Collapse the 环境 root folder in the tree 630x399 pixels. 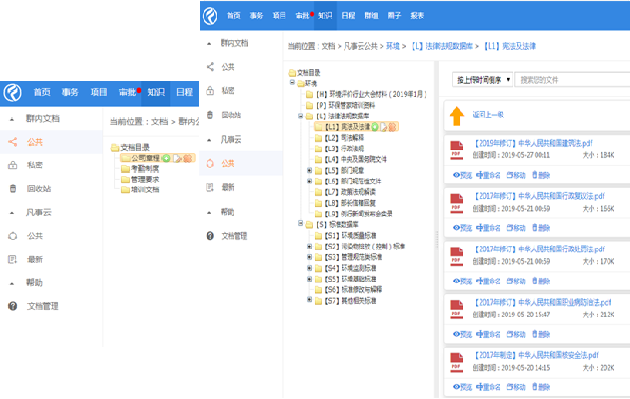pos(292,82)
